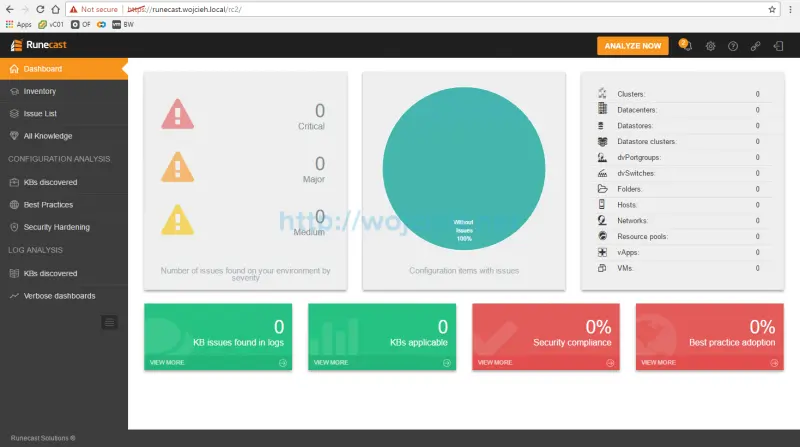Click the Best practice adoption text
The width and height of the screenshot is (800, 447).
pos(732,342)
